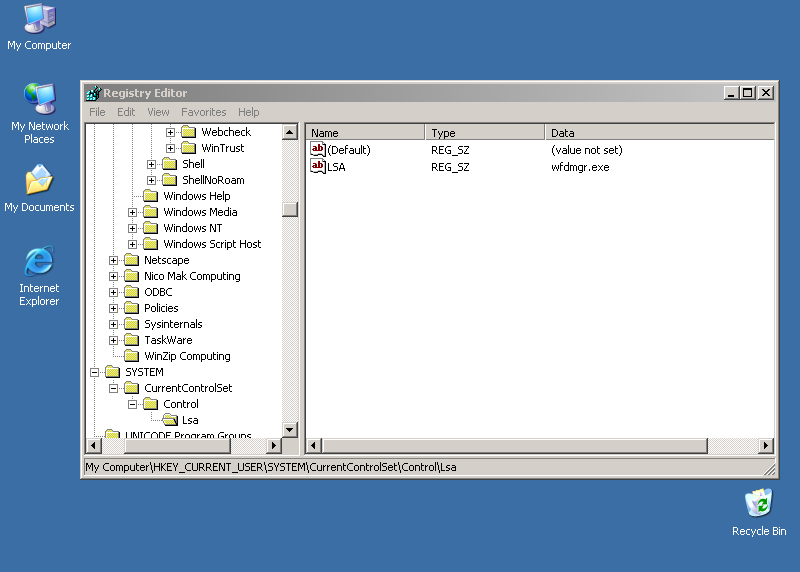Maximize the Registry Editor window
800x572 pixels.
pyautogui.click(x=748, y=93)
